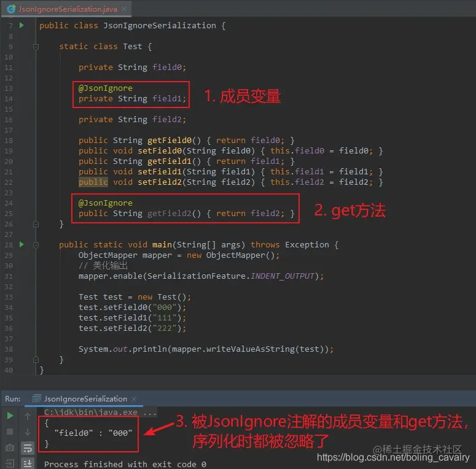This screenshot has height=469, width=476.
Task: Click the "222" string in setField2 call
Action: (x=165, y=328)
